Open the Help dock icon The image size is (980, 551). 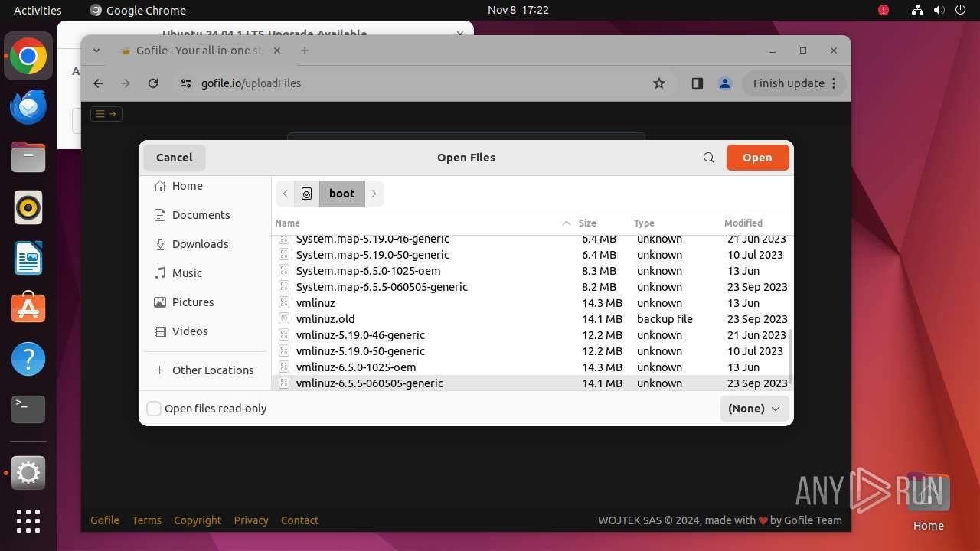(x=28, y=359)
